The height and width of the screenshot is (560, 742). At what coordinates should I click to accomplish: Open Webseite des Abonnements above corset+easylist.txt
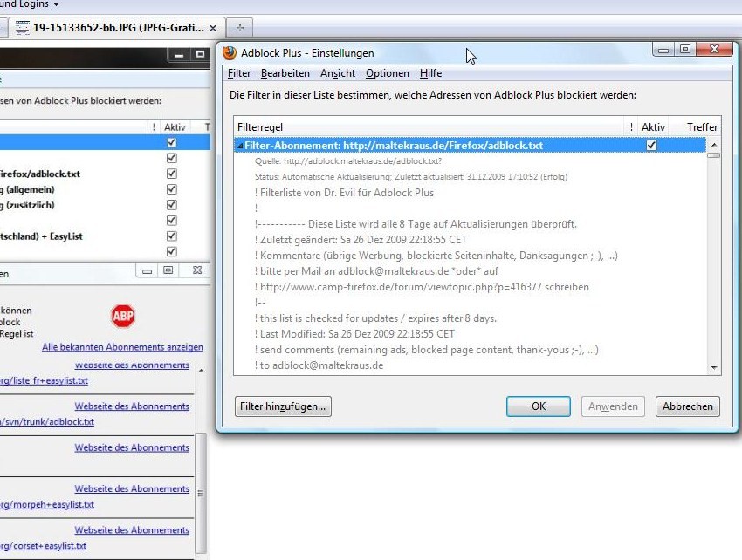(132, 530)
